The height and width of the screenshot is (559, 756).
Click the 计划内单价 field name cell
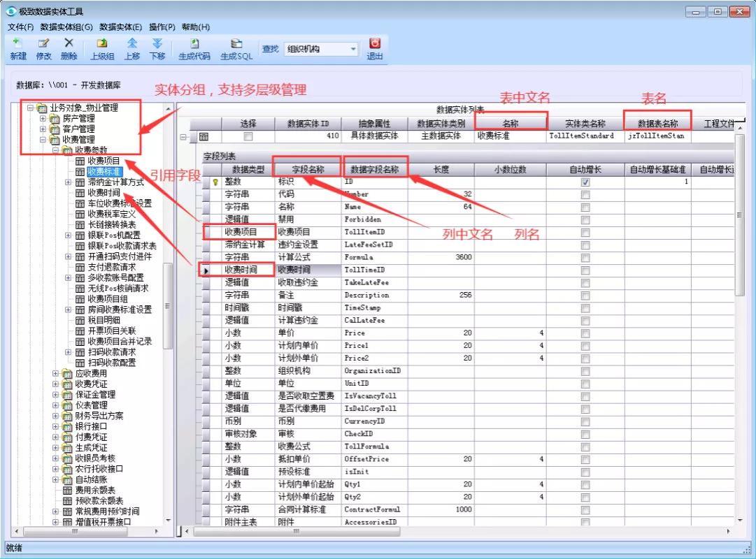[308, 345]
